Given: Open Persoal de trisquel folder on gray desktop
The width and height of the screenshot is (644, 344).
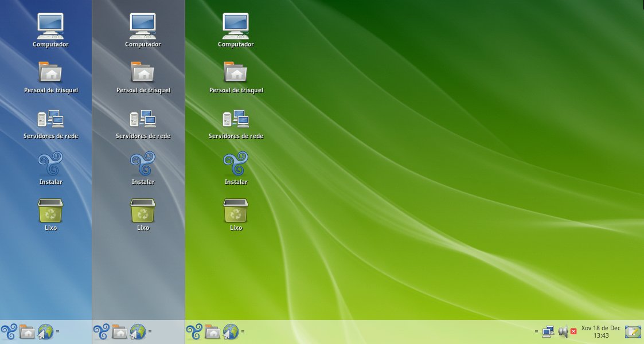Looking at the screenshot, I should 143,72.
